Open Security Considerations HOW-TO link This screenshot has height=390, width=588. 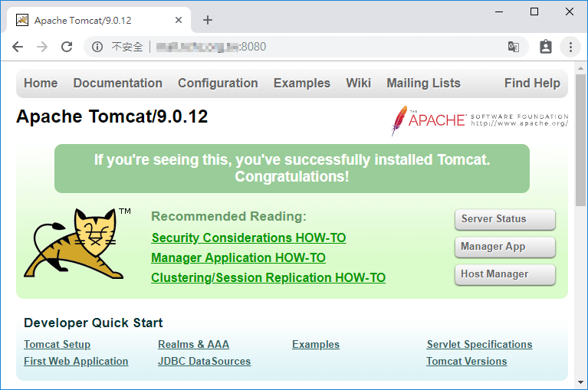pos(248,238)
